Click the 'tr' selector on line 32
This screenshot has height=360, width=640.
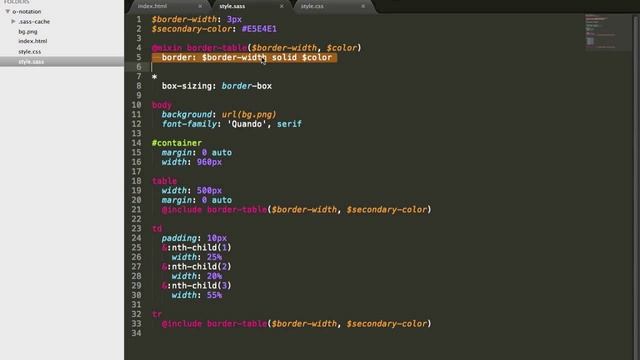(157, 314)
